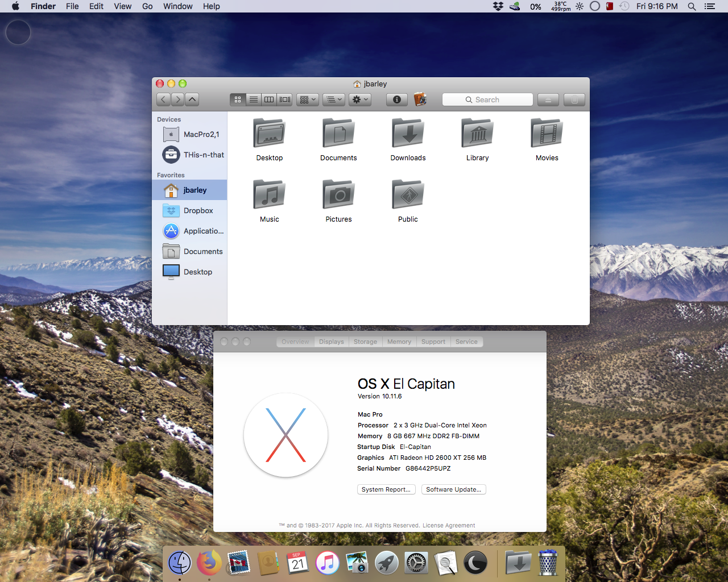Switch Finder to Cover Flow view
This screenshot has height=582, width=728.
tap(285, 99)
